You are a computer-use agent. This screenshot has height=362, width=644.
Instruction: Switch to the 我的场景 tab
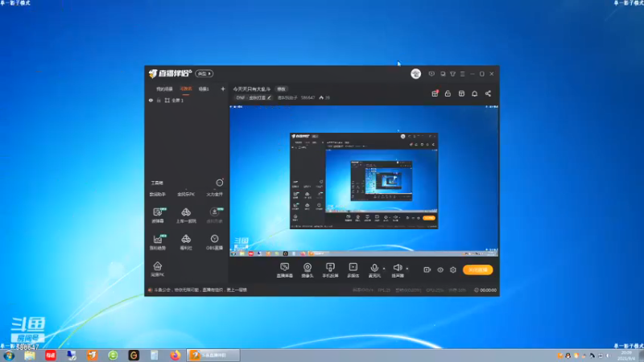tap(164, 89)
